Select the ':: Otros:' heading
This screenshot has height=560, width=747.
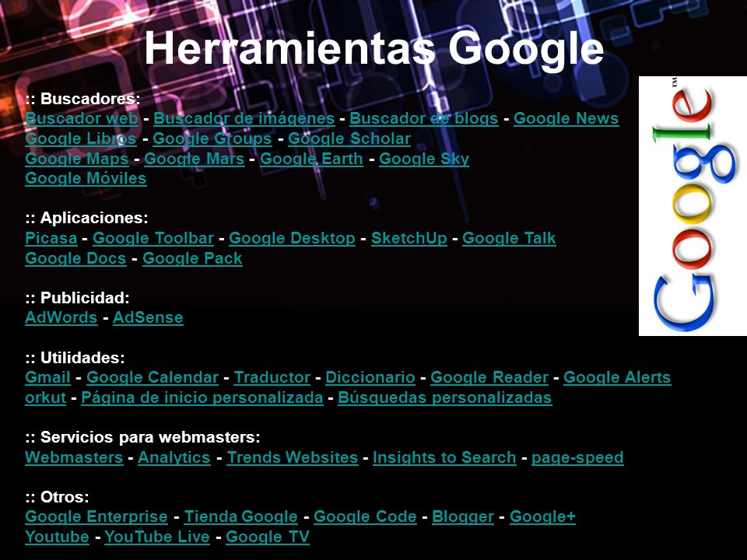pyautogui.click(x=57, y=497)
